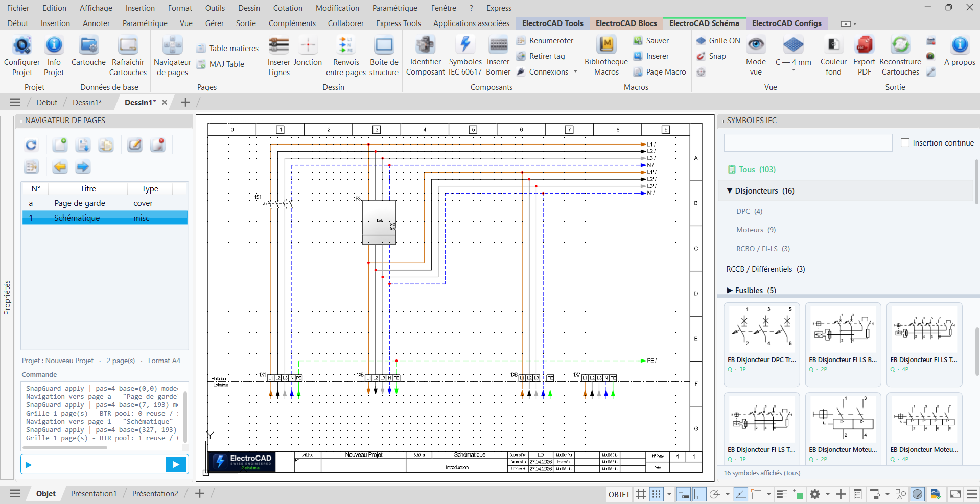Open A propos information

(x=960, y=51)
